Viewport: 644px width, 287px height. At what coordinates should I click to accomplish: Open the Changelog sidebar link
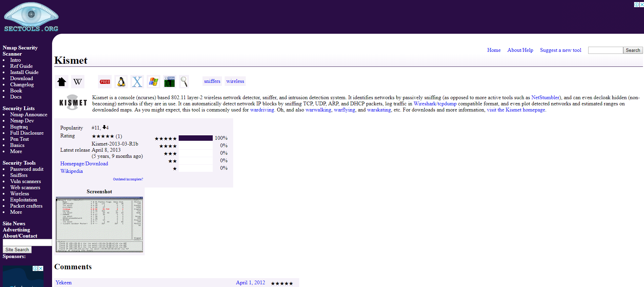(22, 85)
